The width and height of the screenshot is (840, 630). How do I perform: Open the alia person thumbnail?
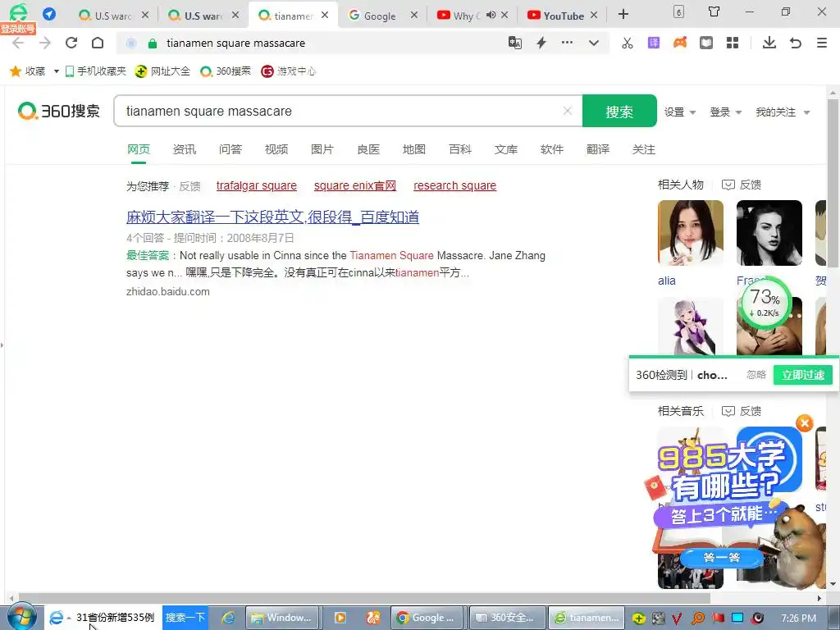click(691, 233)
